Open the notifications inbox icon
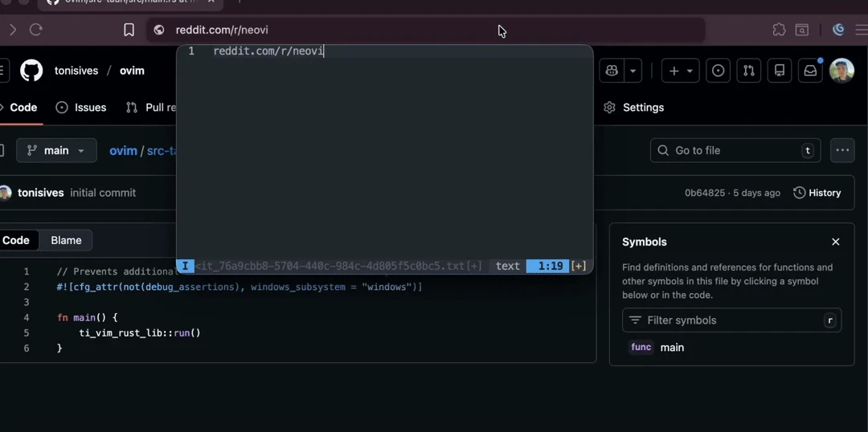 [810, 71]
